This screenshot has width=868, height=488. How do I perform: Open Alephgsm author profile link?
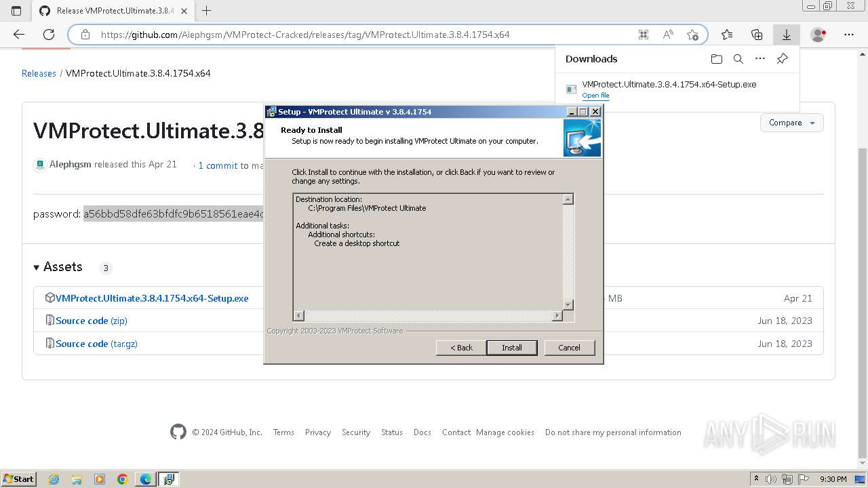[70, 165]
